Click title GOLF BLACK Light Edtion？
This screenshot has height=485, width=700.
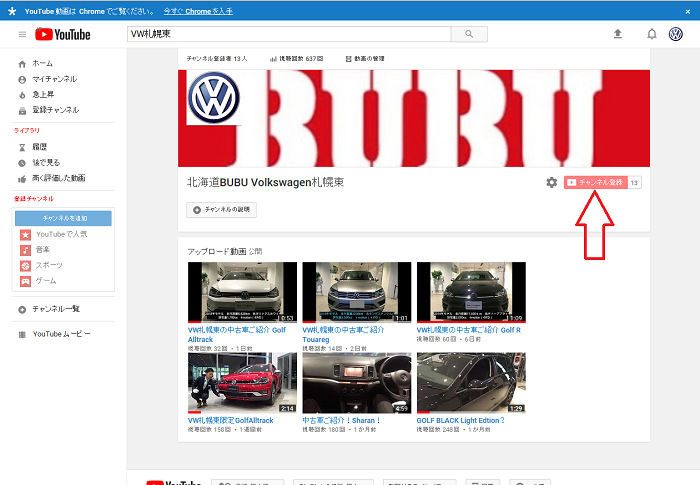click(x=460, y=420)
